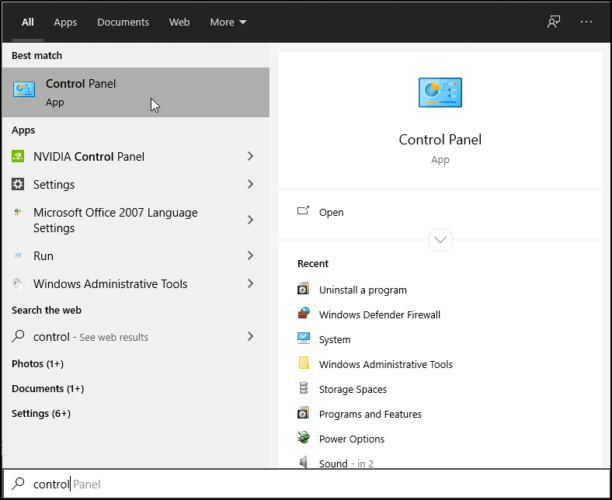
Task: Click the Settings gear icon
Action: [18, 184]
